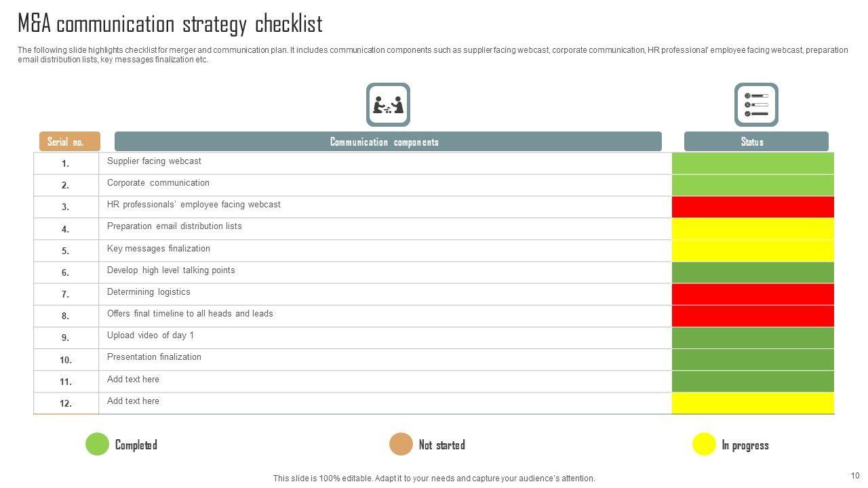Screen dimensions: 868x488
Task: Click the red status cell for row 3
Action: 753,207
